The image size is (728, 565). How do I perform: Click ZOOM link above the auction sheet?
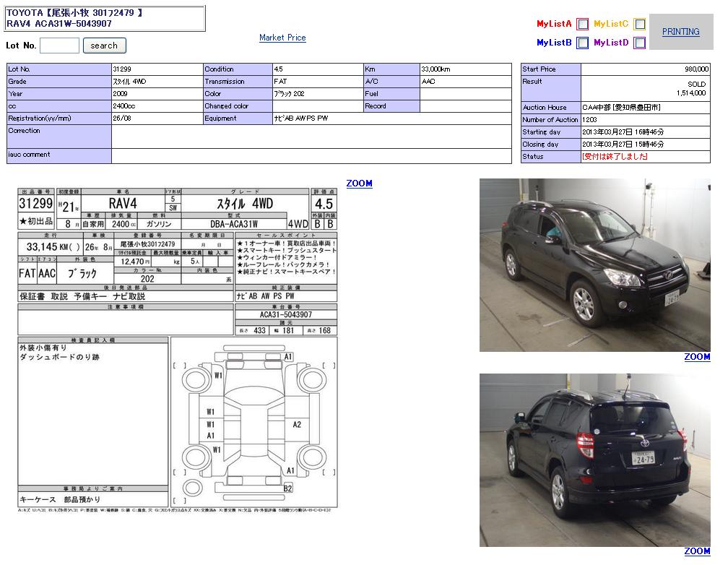[x=359, y=184]
